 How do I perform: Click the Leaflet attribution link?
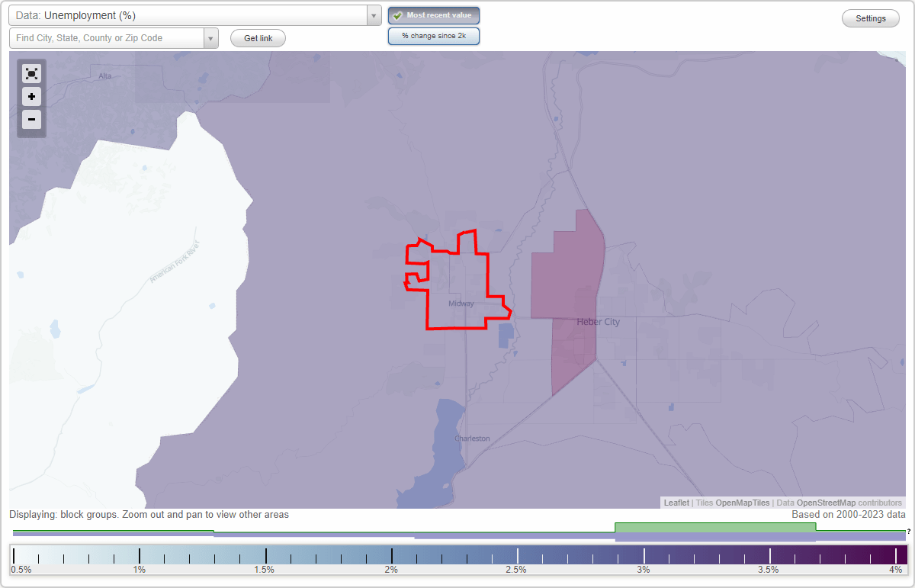tap(676, 503)
